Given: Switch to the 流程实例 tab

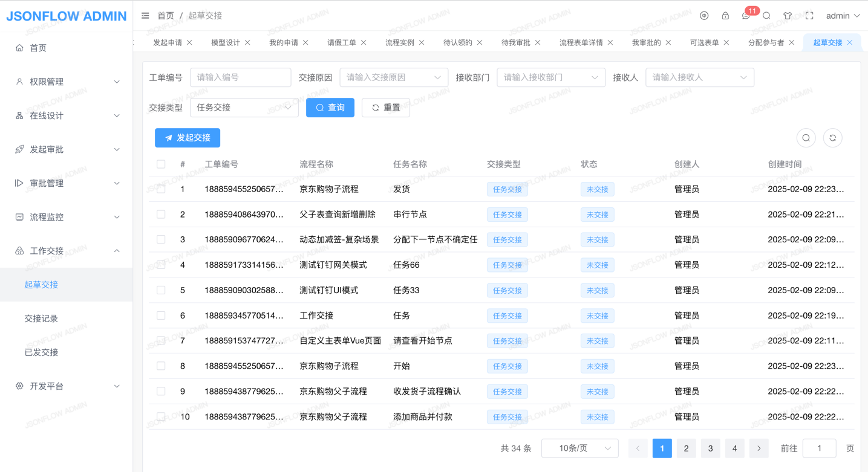Looking at the screenshot, I should (399, 42).
